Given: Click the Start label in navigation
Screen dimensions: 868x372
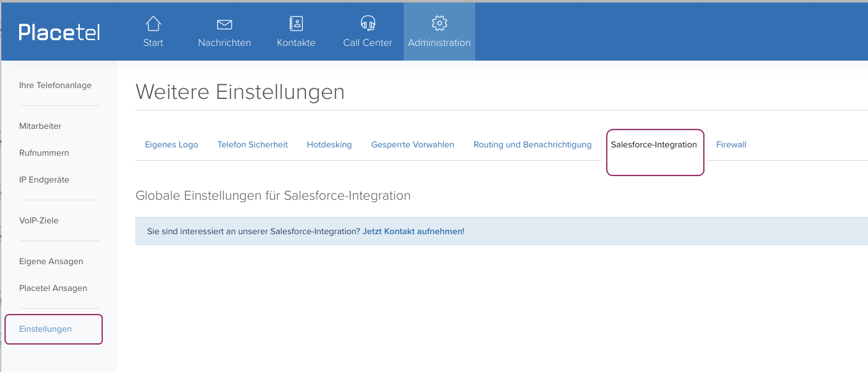Looking at the screenshot, I should [x=153, y=43].
